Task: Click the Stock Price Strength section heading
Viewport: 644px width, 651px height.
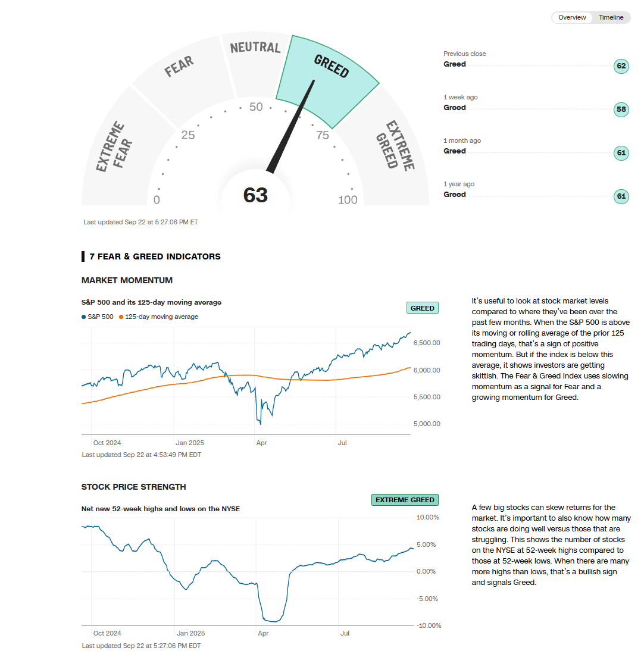Action: click(133, 487)
